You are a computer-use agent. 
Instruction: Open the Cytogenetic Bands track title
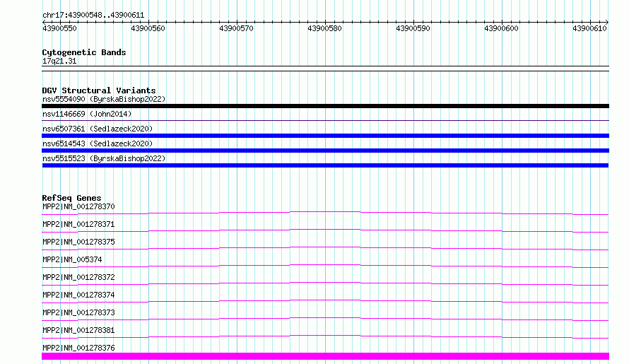click(84, 52)
